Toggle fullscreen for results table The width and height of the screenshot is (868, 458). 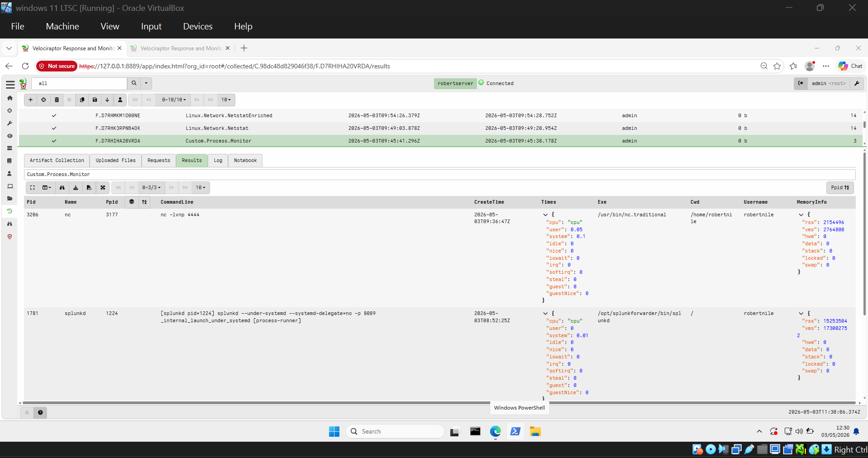[33, 187]
